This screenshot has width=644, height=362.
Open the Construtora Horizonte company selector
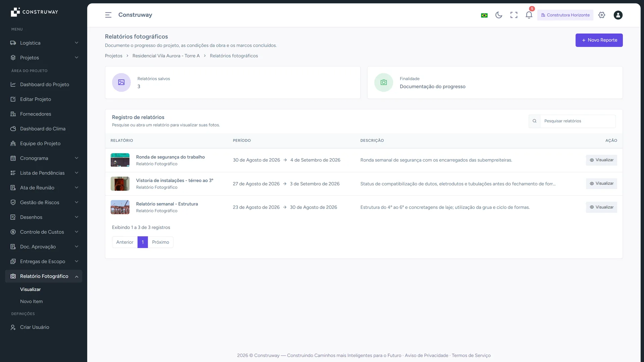tap(565, 15)
